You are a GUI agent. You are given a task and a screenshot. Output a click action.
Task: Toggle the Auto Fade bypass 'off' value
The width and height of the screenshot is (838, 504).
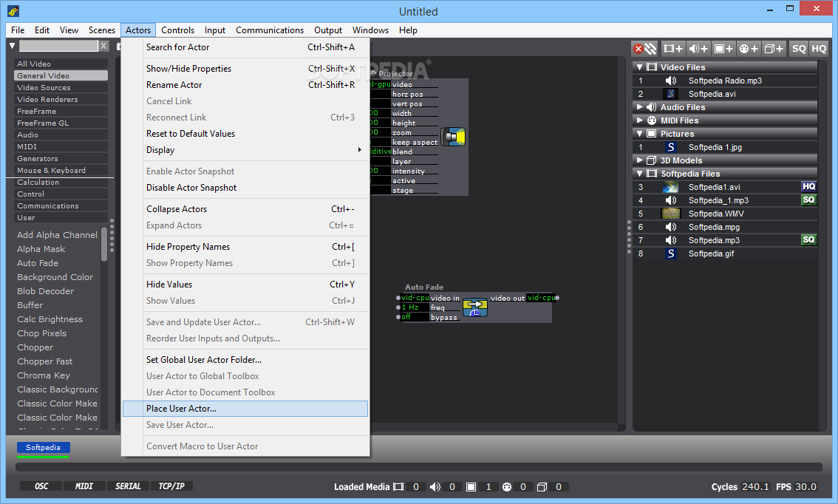pyautogui.click(x=415, y=317)
